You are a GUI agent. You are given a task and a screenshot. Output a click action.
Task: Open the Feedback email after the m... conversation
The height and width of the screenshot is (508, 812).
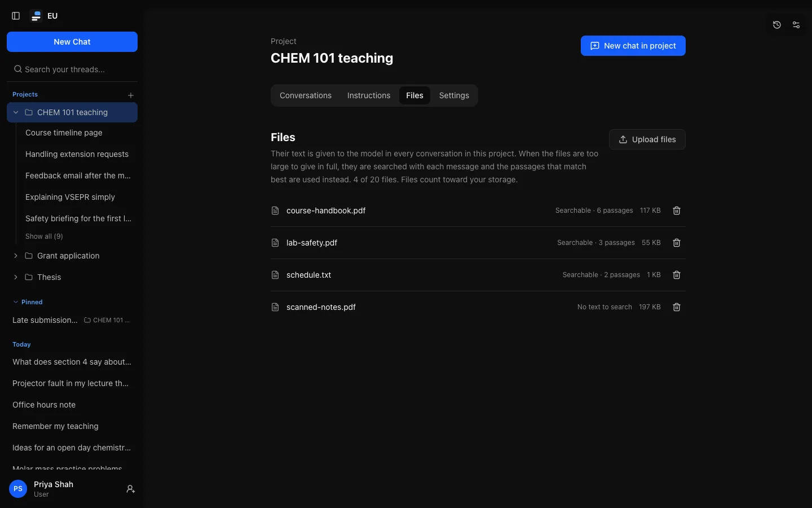(x=79, y=176)
